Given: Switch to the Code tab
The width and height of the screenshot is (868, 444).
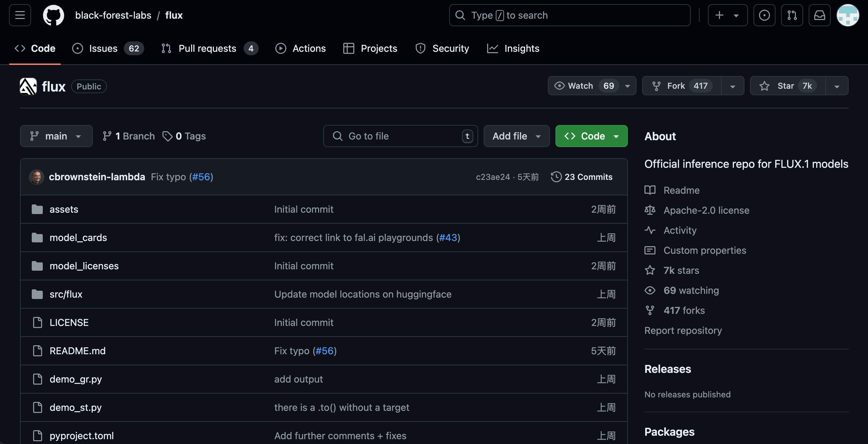Looking at the screenshot, I should pyautogui.click(x=35, y=48).
